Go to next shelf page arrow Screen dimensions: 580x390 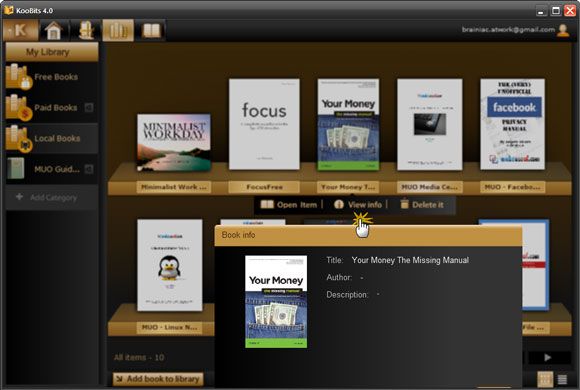[549, 357]
